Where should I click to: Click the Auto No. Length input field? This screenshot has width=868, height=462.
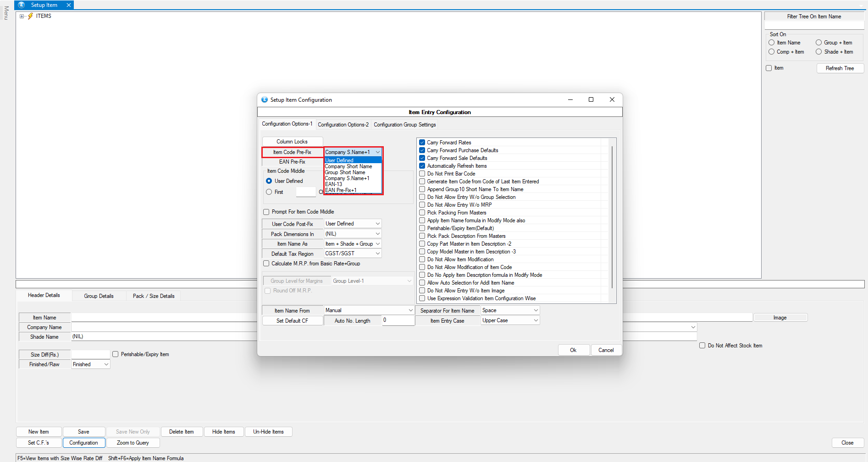click(398, 320)
